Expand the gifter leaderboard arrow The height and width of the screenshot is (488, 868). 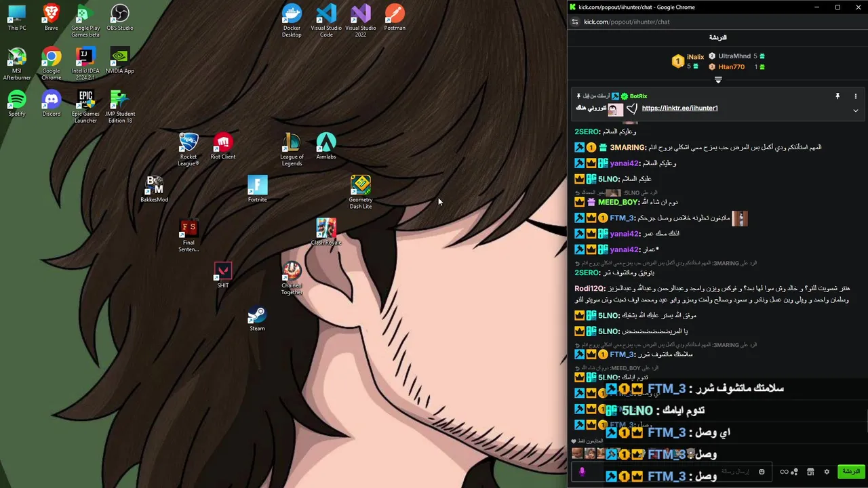coord(718,80)
